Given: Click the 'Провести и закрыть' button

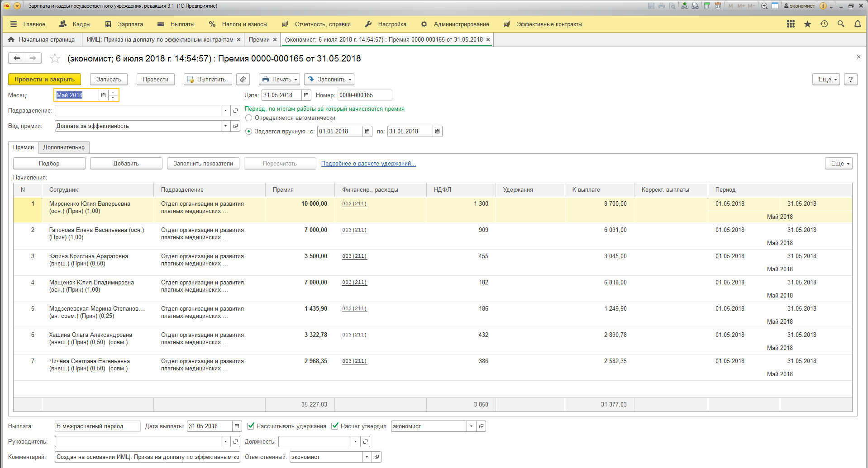Looking at the screenshot, I should coord(44,79).
